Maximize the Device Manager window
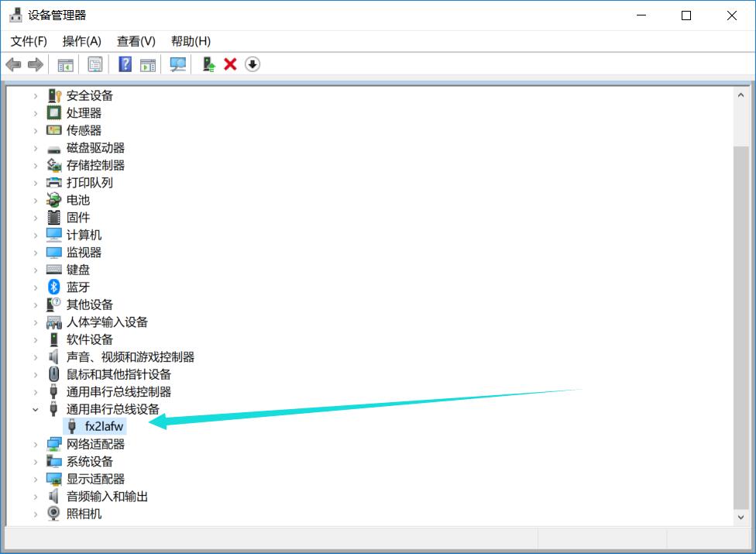The height and width of the screenshot is (554, 756). (x=686, y=15)
